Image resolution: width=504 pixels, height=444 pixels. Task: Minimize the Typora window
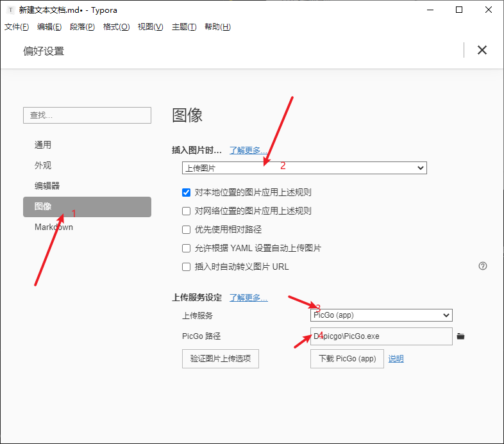[x=430, y=10]
